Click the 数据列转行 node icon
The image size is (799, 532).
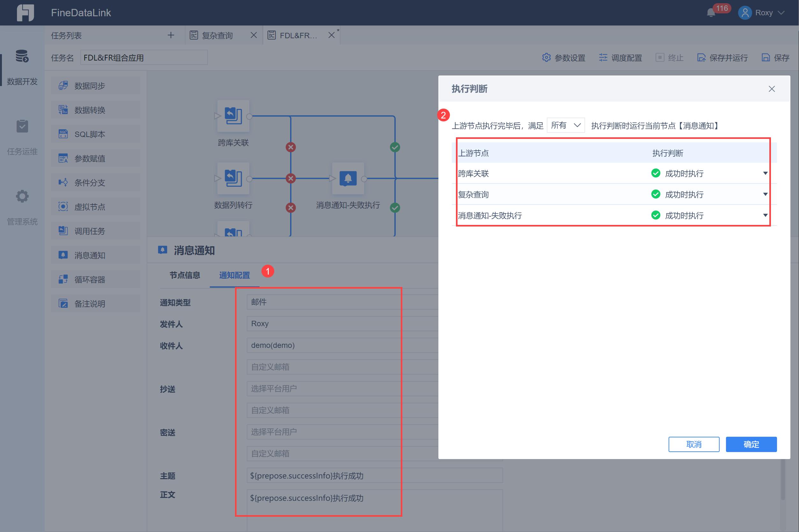click(233, 178)
